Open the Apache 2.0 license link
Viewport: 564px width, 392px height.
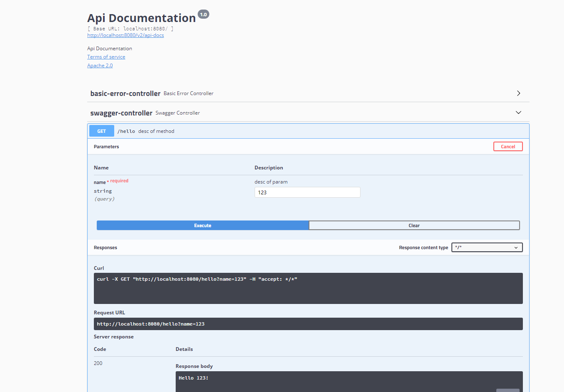(x=100, y=66)
